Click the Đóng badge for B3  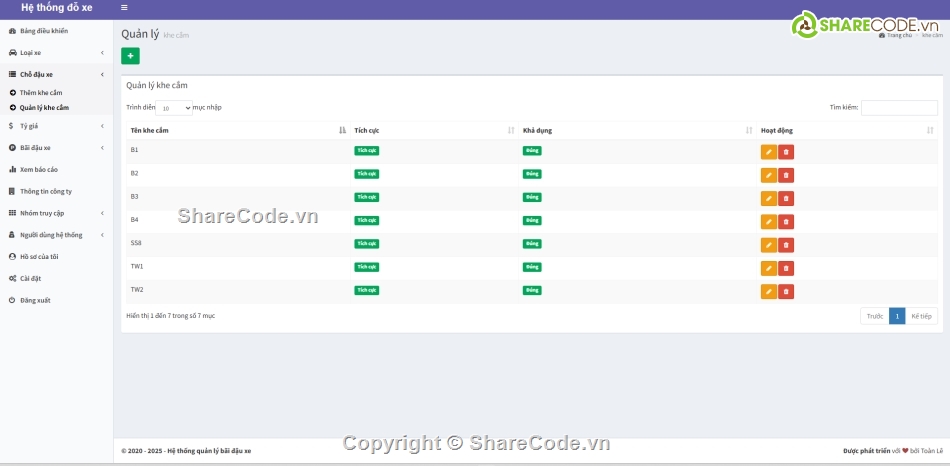coord(532,197)
